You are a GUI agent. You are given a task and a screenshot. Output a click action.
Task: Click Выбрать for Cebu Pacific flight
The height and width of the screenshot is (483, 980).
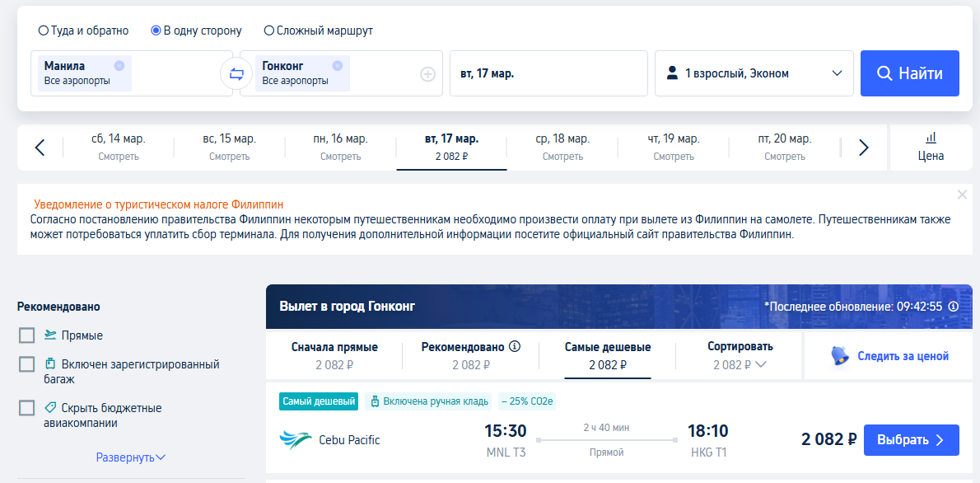tap(912, 440)
